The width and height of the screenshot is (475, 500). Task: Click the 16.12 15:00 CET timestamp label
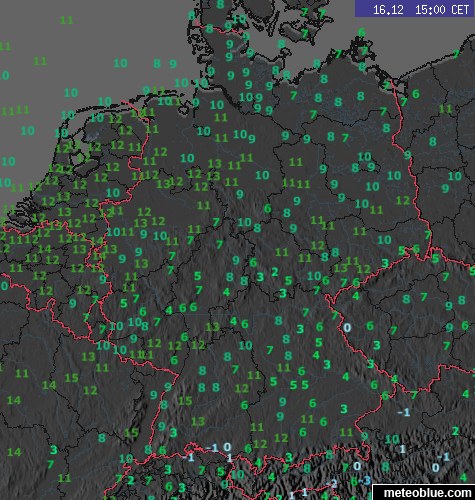coord(420,9)
